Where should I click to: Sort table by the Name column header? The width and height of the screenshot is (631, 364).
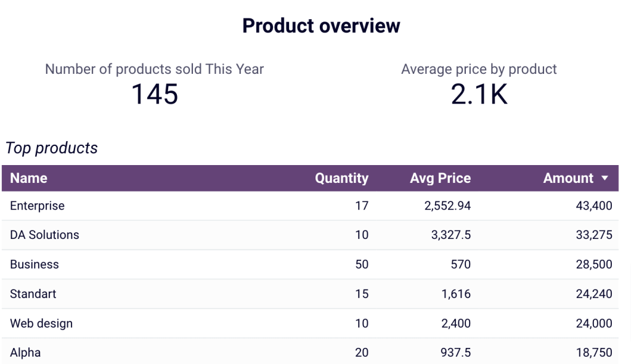pos(28,179)
